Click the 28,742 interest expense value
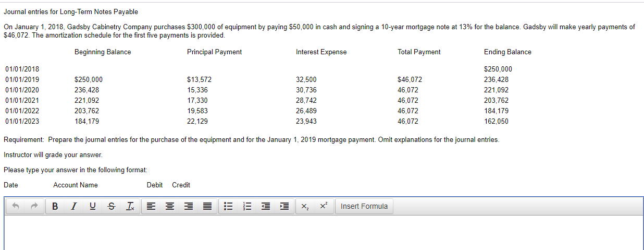 (306, 100)
